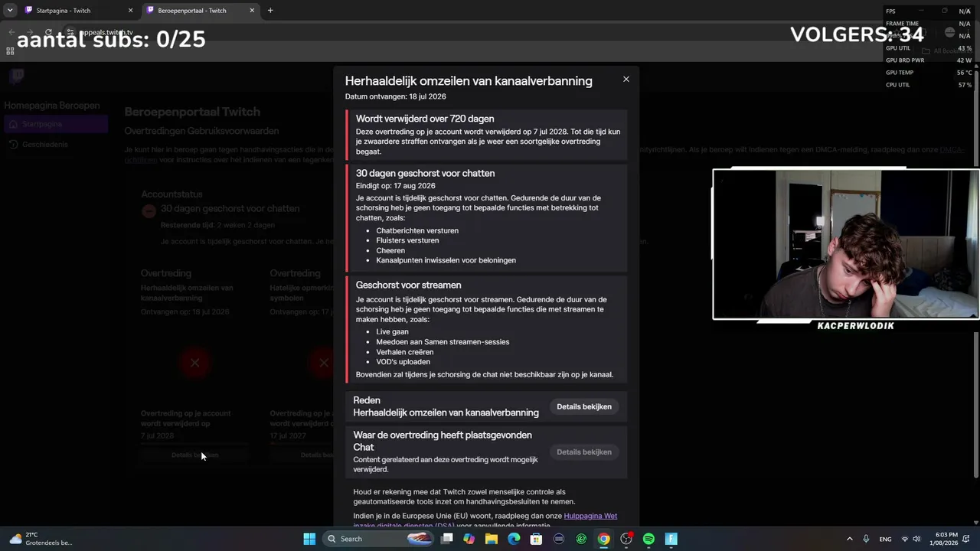Screen dimensions: 980x551
Task: Open Details bekijken for where violation occurred
Action: pos(584,452)
